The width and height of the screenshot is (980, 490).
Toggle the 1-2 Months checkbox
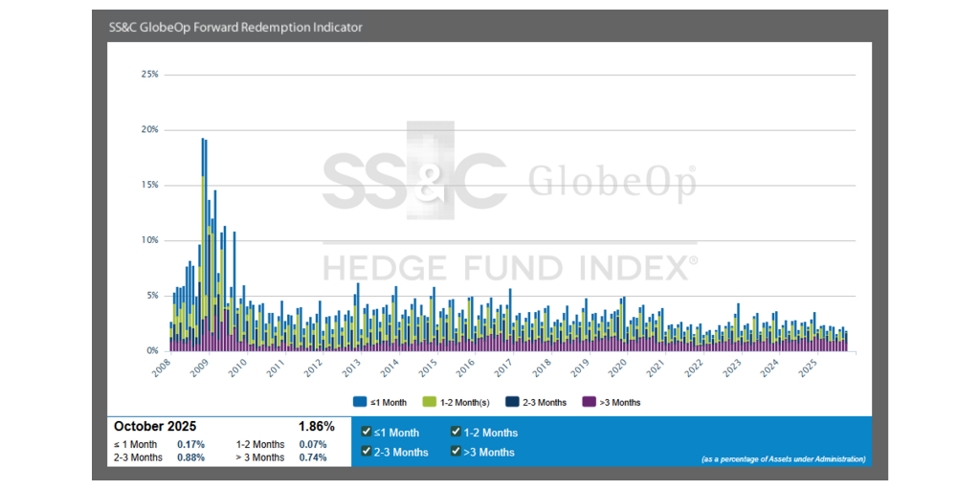coord(457,434)
